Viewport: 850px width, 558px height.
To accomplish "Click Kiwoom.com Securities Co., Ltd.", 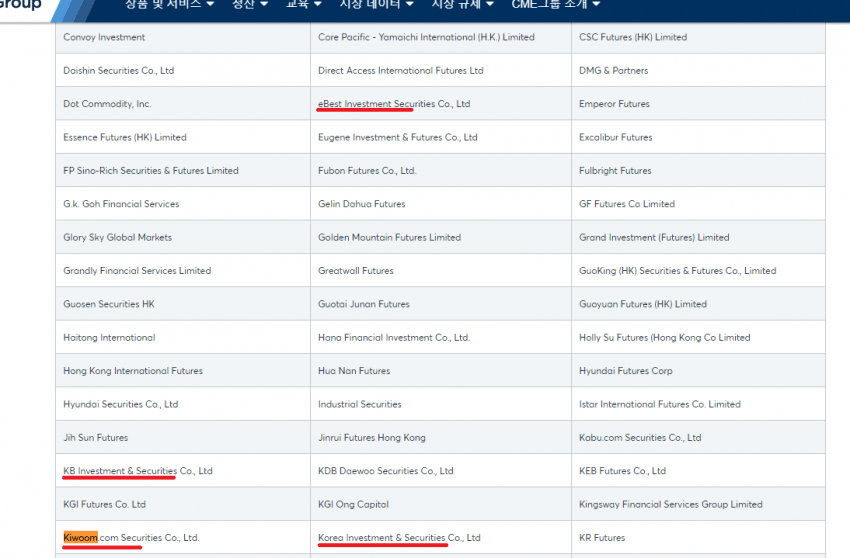I will coord(131,537).
